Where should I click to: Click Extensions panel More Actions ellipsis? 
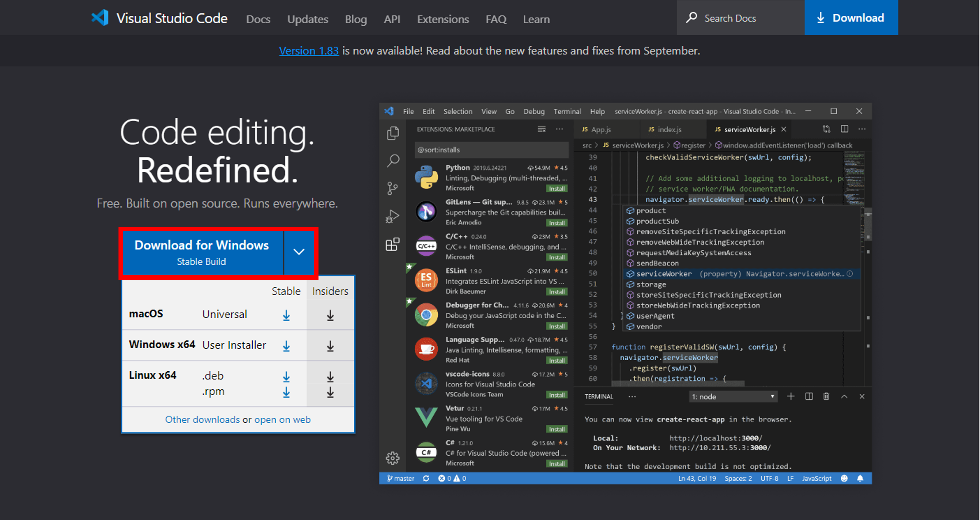pos(559,129)
